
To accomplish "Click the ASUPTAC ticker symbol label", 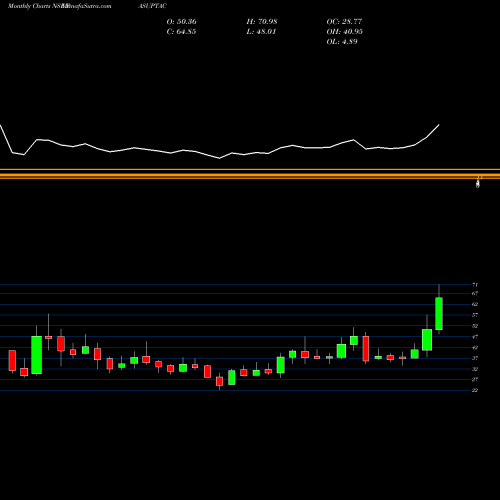I will [x=152, y=6].
